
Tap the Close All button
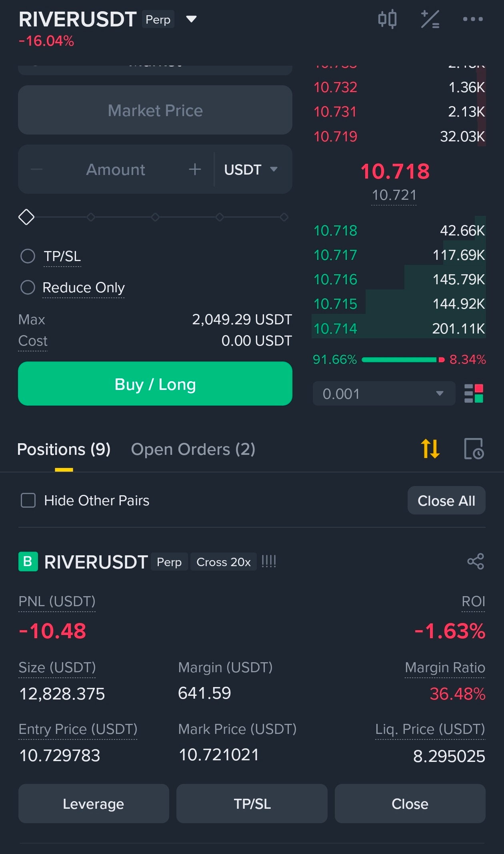click(x=446, y=500)
